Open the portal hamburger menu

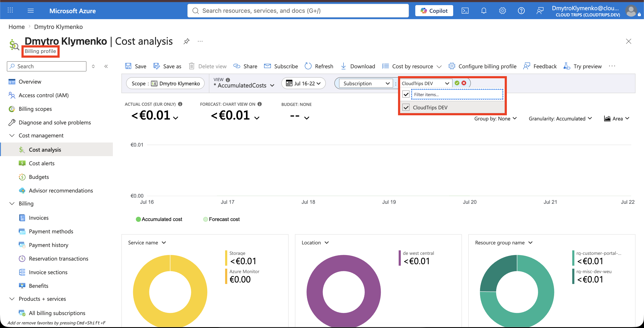point(30,10)
